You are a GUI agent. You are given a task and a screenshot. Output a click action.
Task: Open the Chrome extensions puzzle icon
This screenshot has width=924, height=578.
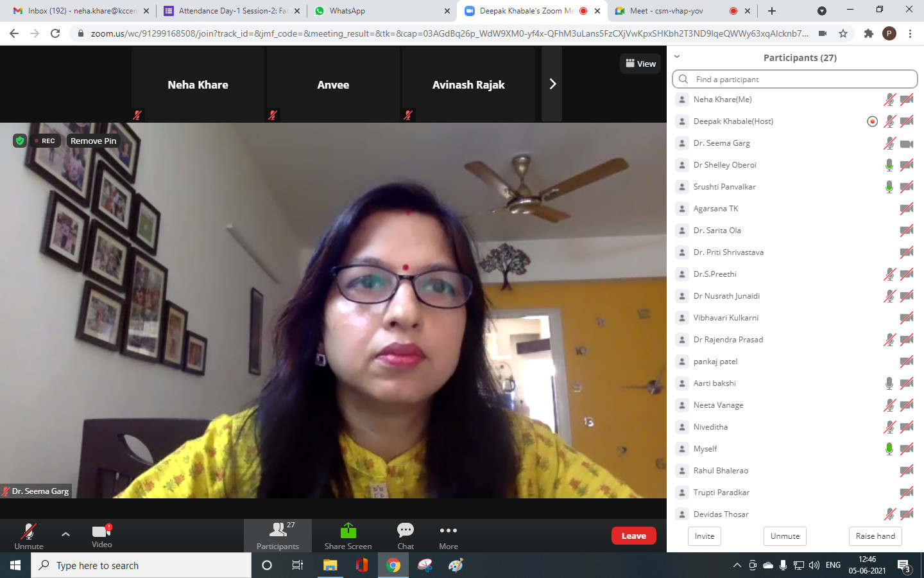click(869, 33)
